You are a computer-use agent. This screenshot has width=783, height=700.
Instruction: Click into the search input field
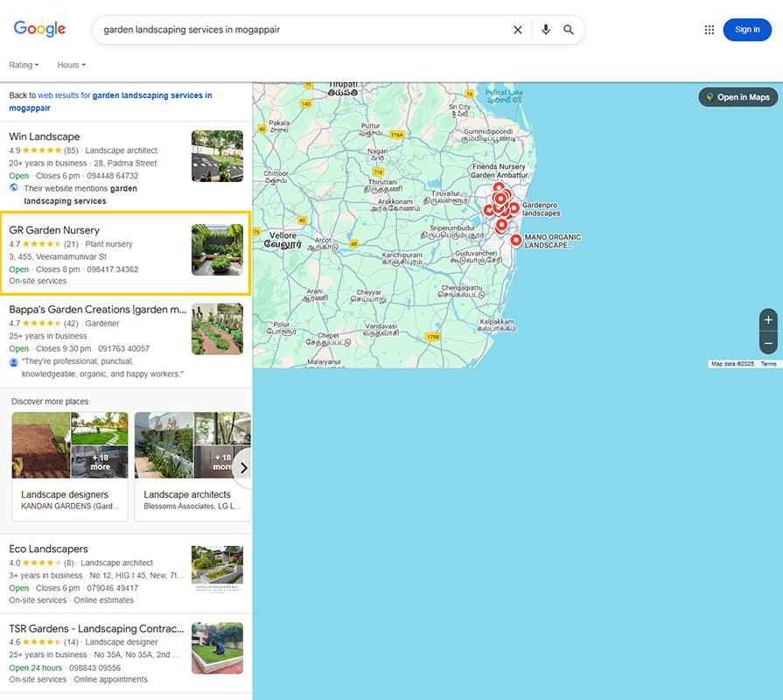297,30
